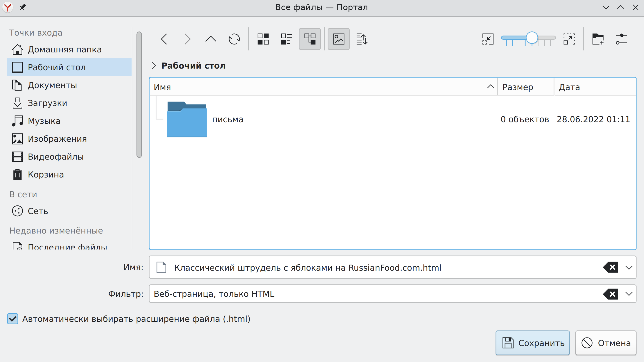Click Сохранить to save the page
Image resolution: width=644 pixels, height=362 pixels.
533,343
